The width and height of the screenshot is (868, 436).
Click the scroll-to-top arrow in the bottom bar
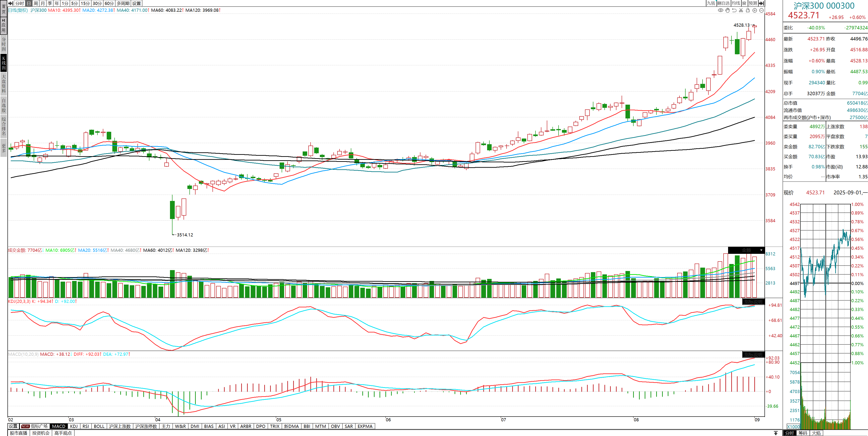tap(776, 433)
